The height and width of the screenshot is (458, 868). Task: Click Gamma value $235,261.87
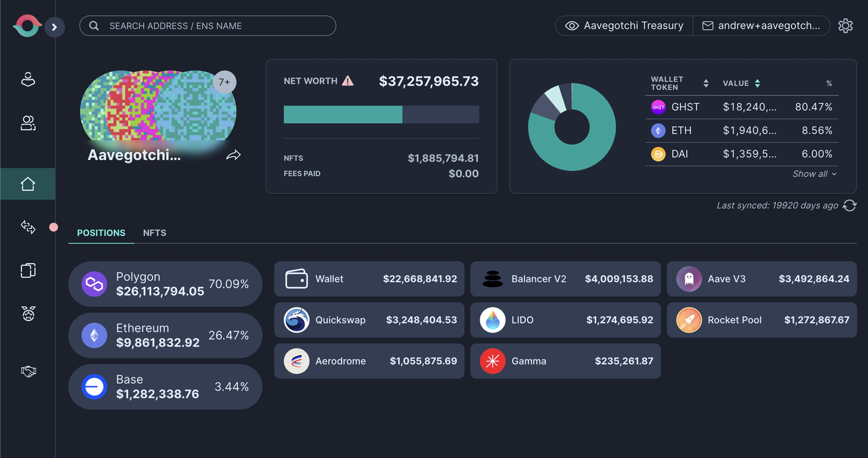click(624, 361)
